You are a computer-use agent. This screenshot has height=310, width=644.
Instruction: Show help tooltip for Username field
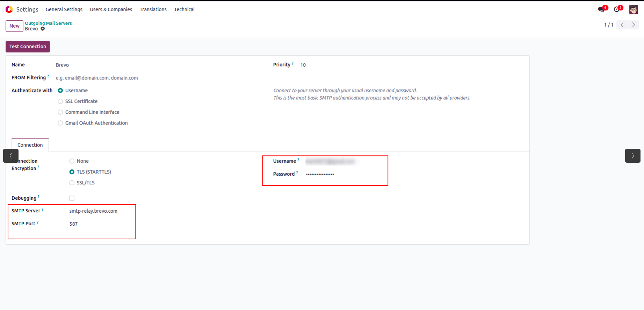click(298, 160)
